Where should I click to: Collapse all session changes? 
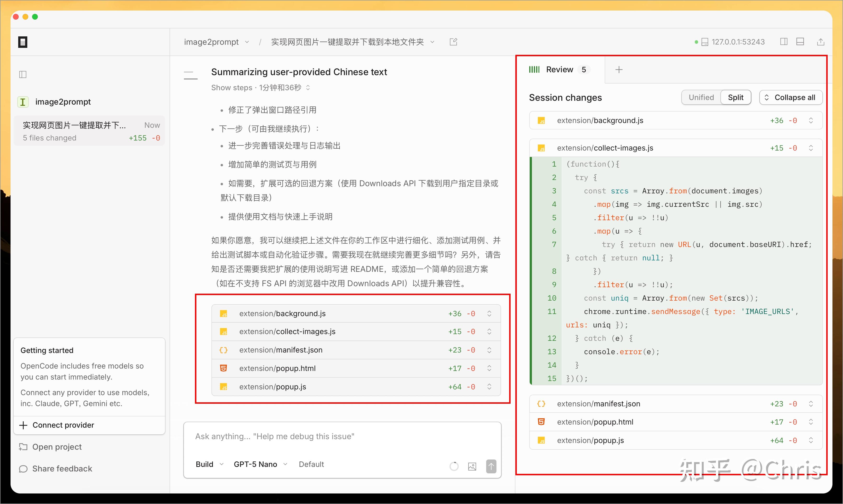pyautogui.click(x=791, y=97)
